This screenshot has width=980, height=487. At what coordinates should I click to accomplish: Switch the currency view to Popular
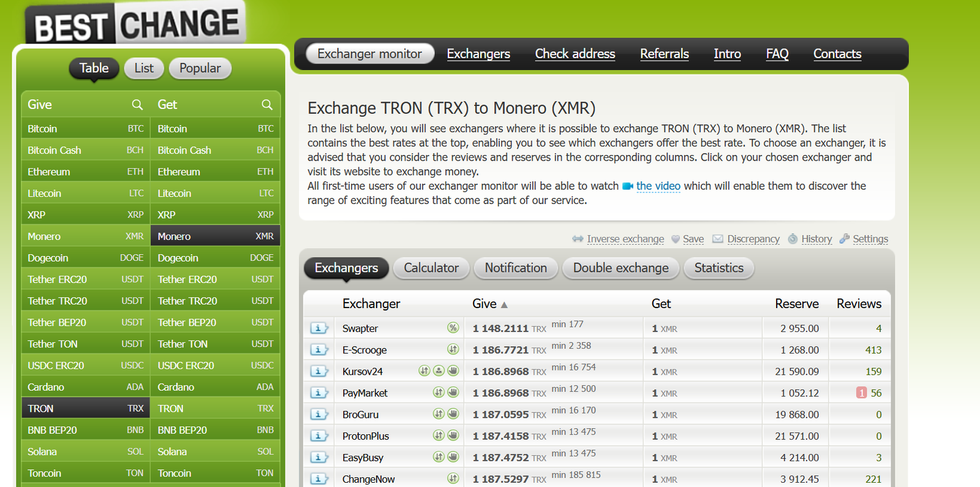click(200, 68)
